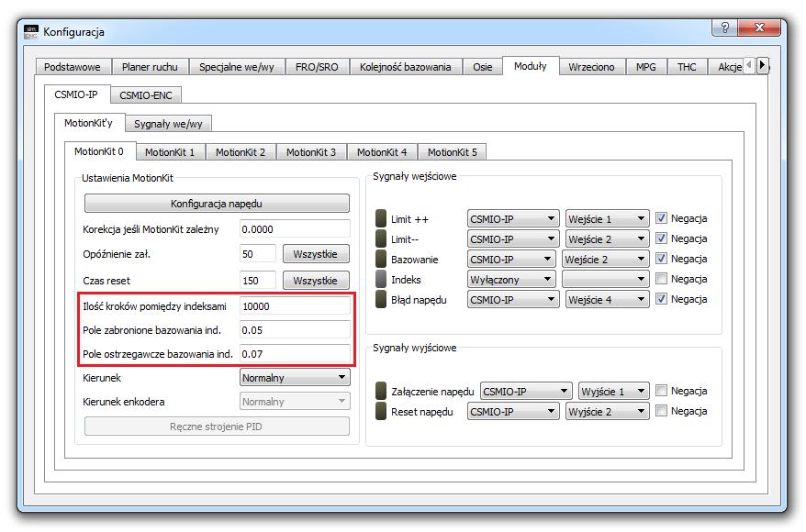This screenshot has height=532, width=806.
Task: Open the Indeks Wyłączony dropdown
Action: (511, 280)
